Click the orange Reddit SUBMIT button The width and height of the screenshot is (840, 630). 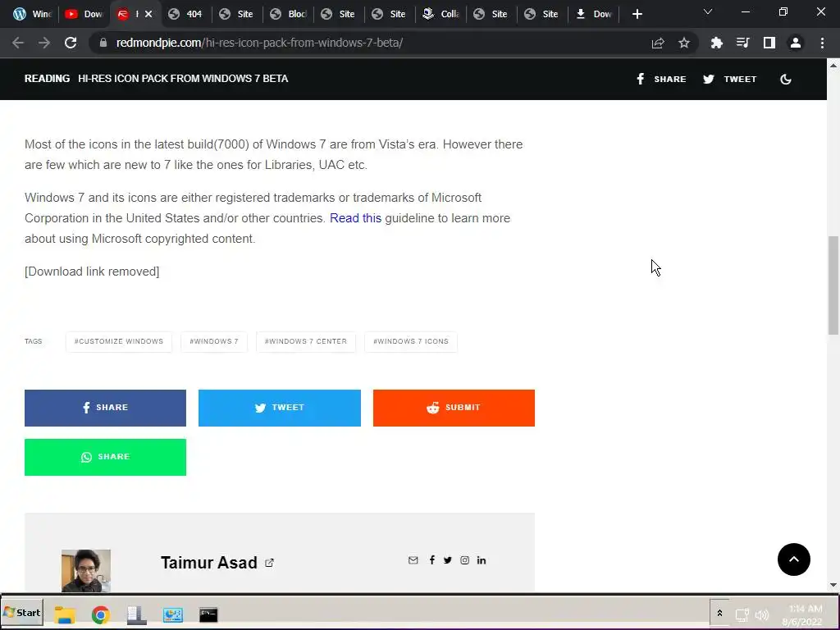(x=454, y=408)
